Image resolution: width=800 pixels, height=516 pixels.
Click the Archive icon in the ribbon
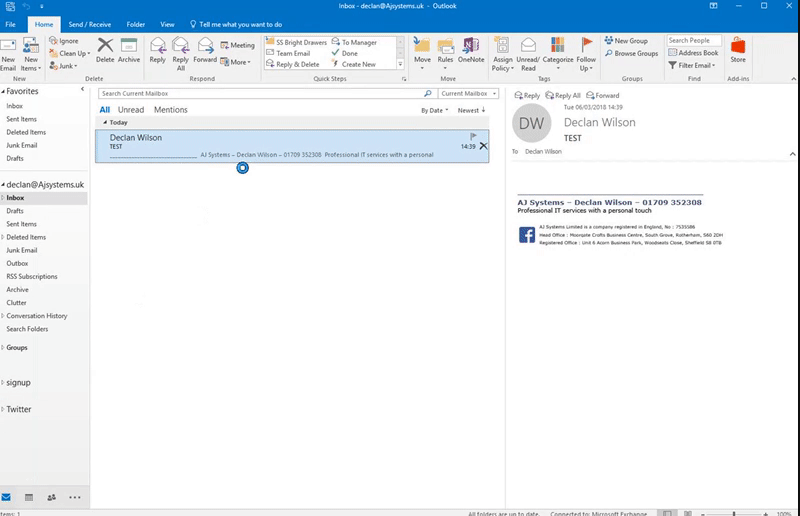pyautogui.click(x=128, y=50)
